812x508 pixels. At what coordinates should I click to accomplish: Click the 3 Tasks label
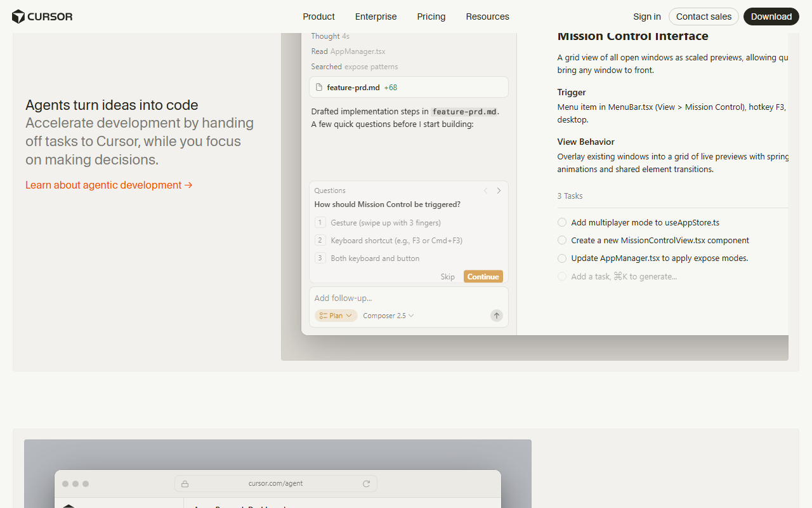[570, 196]
